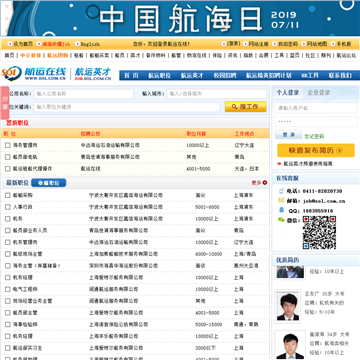Click the yellow 搜工作 search button

click(x=246, y=107)
